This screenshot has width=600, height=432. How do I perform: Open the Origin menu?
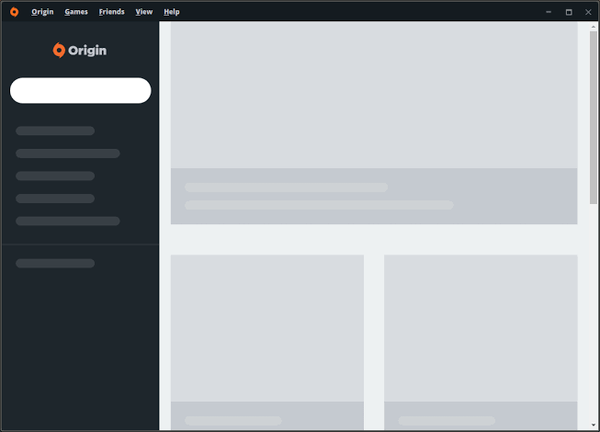(x=42, y=12)
